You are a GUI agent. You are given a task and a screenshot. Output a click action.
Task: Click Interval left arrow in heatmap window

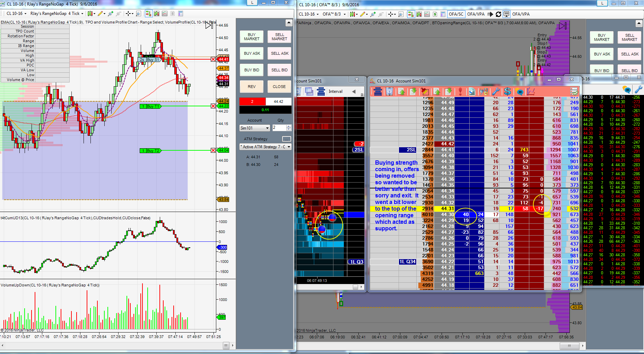click(354, 91)
